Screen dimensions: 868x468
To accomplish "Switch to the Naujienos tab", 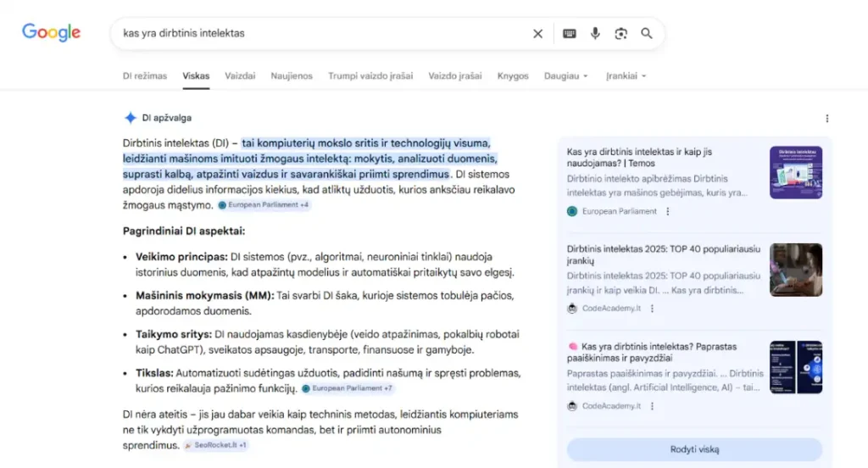I will (x=292, y=75).
